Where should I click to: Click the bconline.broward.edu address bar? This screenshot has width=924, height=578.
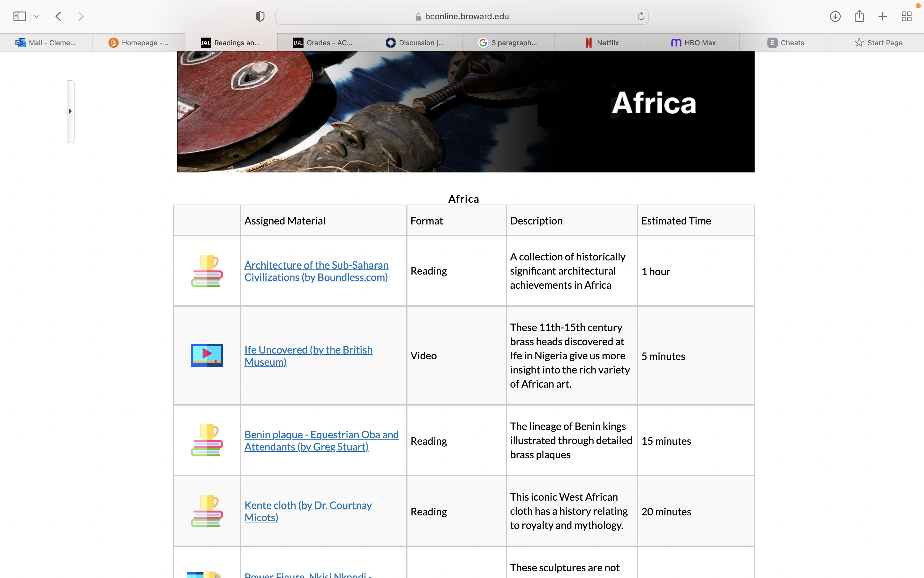click(462, 16)
